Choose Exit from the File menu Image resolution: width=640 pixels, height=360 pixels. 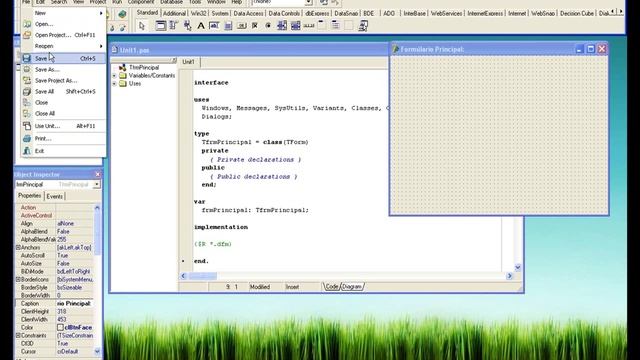tap(64, 151)
